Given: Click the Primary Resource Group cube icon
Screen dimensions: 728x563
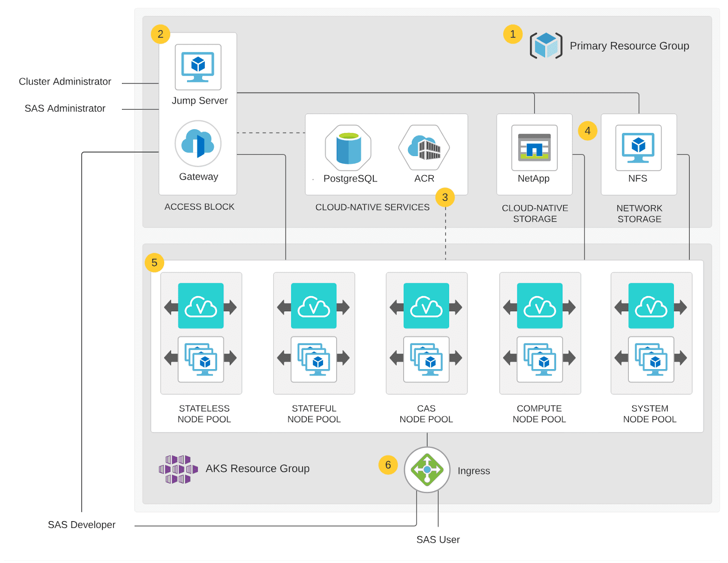Looking at the screenshot, I should (546, 46).
